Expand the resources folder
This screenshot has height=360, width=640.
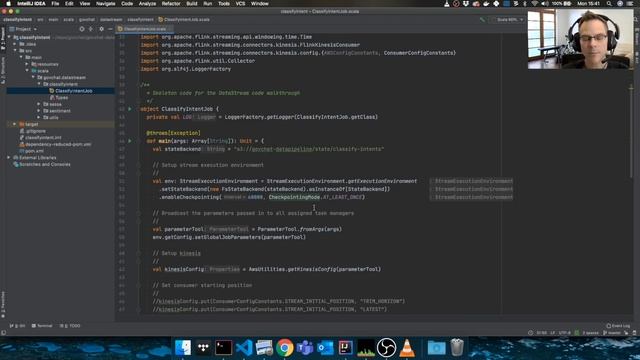[x=27, y=64]
